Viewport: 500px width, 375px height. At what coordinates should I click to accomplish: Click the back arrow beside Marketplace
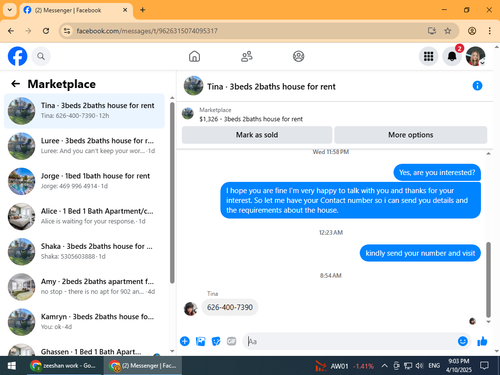pos(15,84)
